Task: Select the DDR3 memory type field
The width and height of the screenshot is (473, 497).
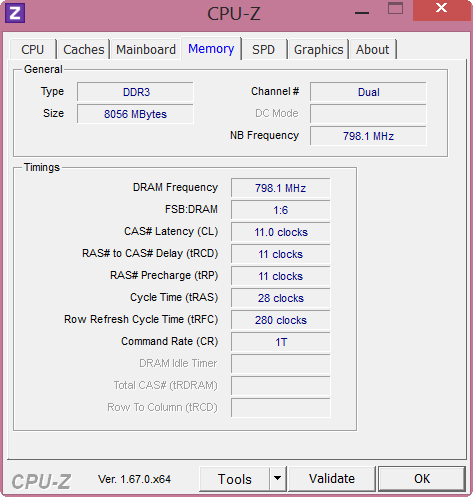Action: tap(135, 92)
